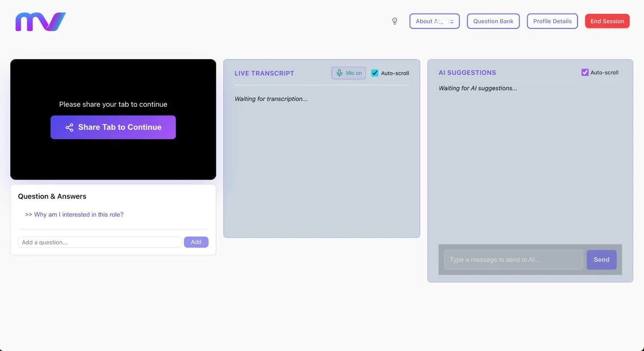Click the microphone icon inside the Mic on button

pyautogui.click(x=339, y=73)
